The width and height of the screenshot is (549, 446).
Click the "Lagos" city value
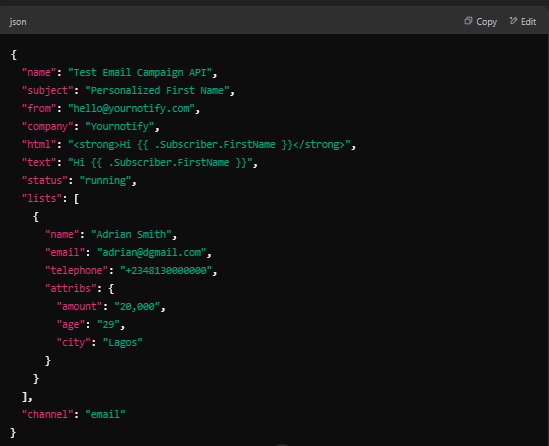click(123, 342)
